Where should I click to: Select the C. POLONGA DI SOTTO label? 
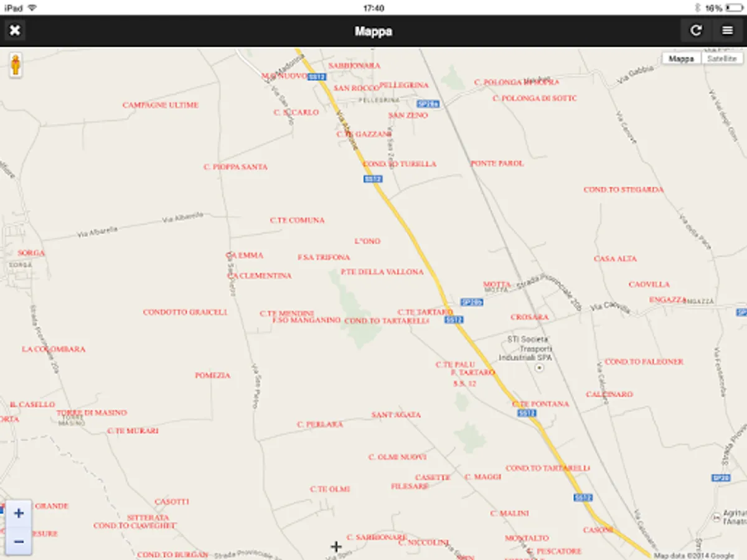pyautogui.click(x=535, y=98)
